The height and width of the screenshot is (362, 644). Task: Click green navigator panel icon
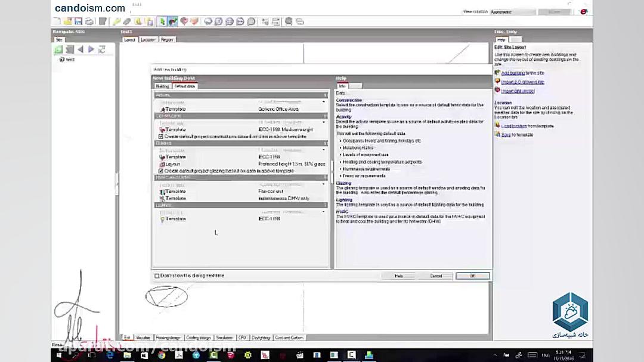point(58,49)
